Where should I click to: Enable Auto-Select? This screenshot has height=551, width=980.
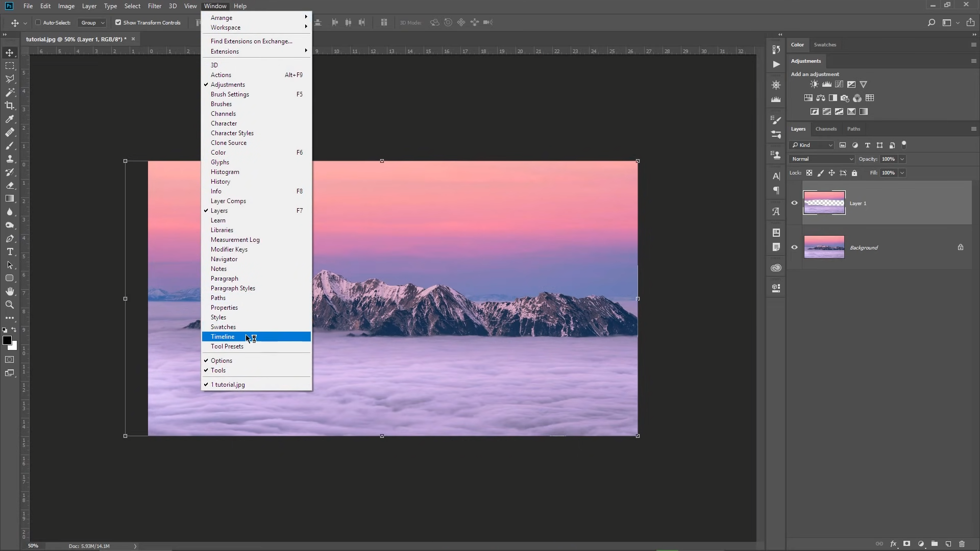pos(38,22)
